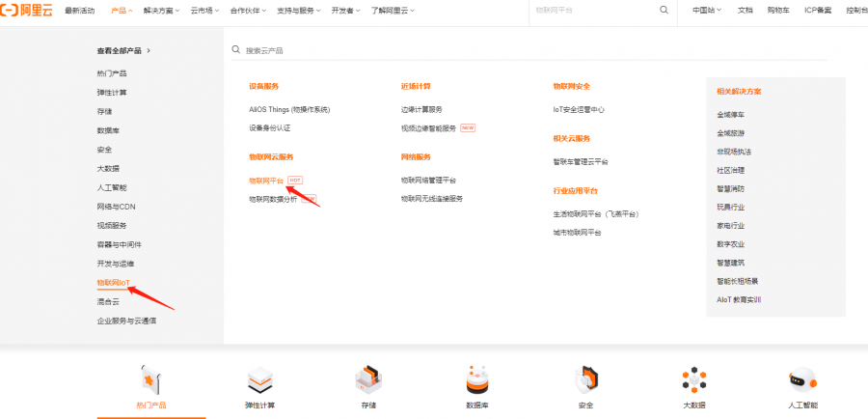Select the 安全 shield icon
This screenshot has width=868, height=419.
[x=585, y=380]
